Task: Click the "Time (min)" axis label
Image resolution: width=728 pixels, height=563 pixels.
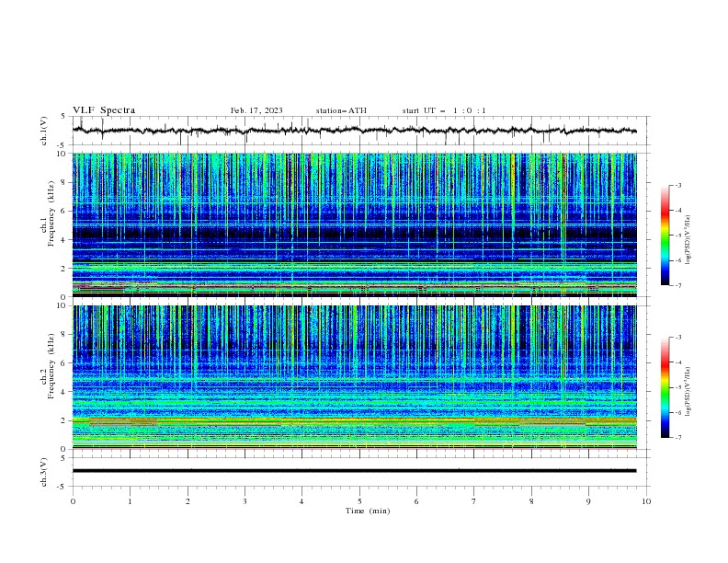Action: [x=368, y=511]
